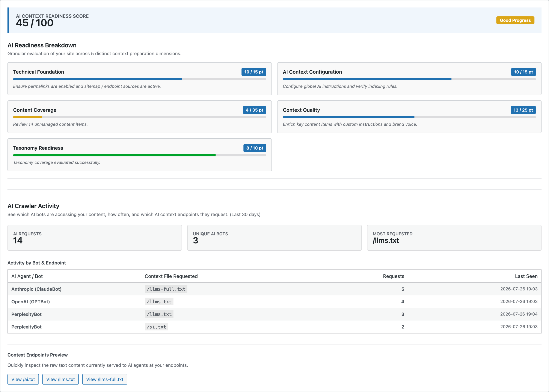Click the Context Endpoints Preview heading

tap(38, 355)
